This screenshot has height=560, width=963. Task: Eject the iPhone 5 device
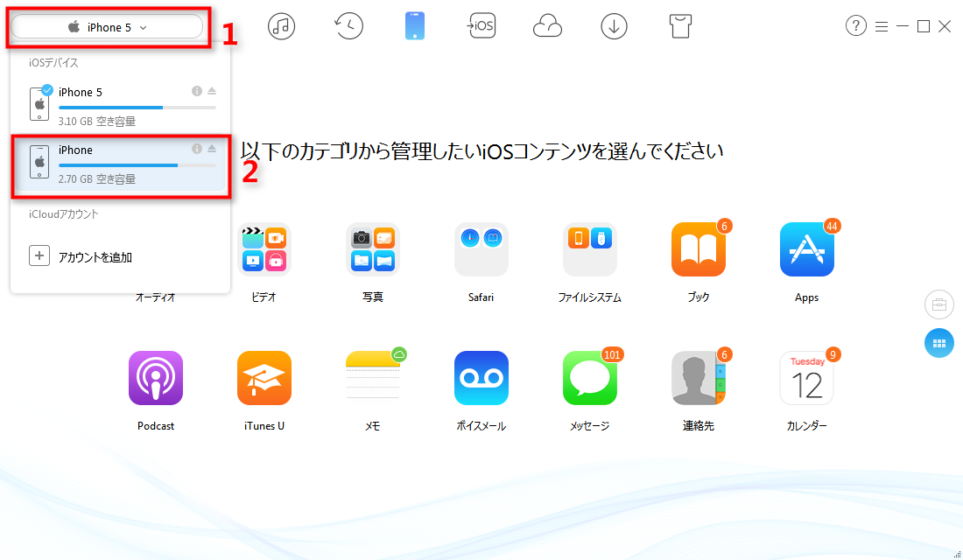[x=212, y=91]
